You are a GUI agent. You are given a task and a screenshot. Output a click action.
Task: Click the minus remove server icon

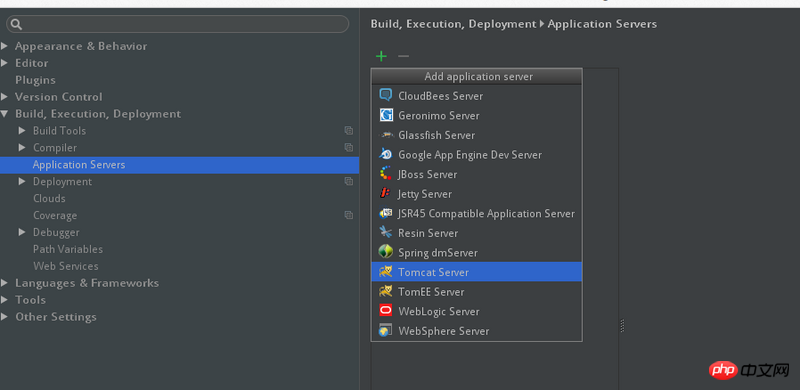pos(403,56)
